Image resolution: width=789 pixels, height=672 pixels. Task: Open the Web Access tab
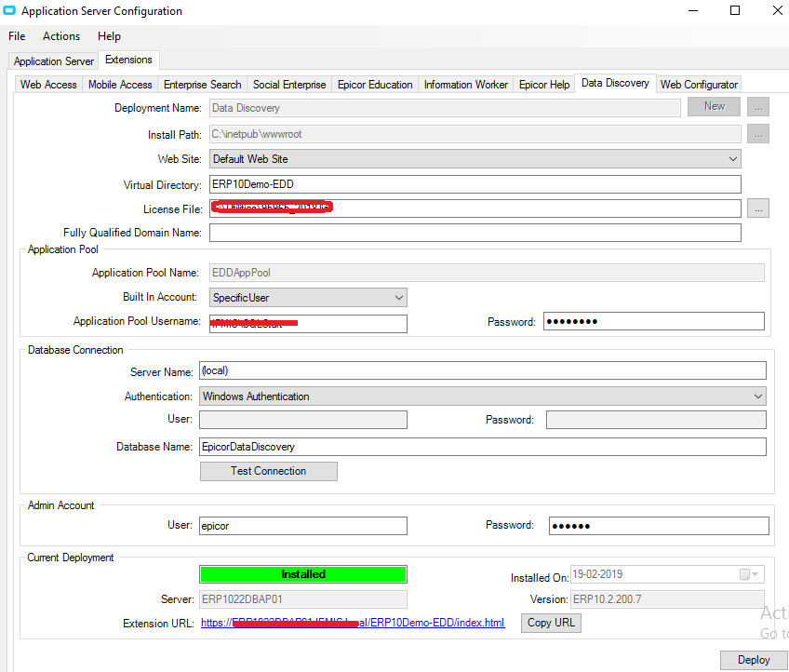[48, 85]
